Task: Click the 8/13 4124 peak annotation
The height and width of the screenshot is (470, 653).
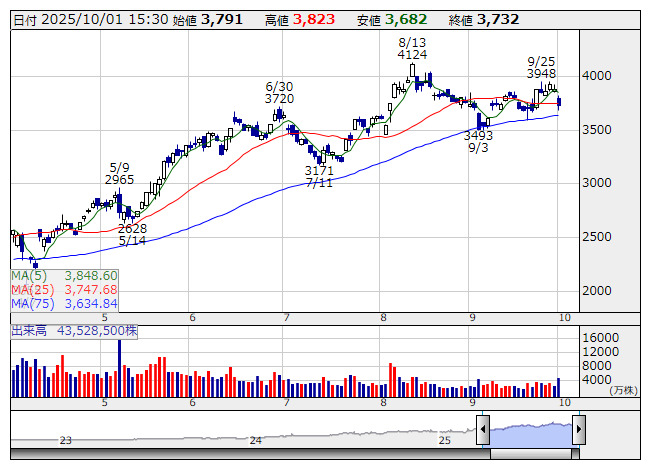Action: point(412,49)
